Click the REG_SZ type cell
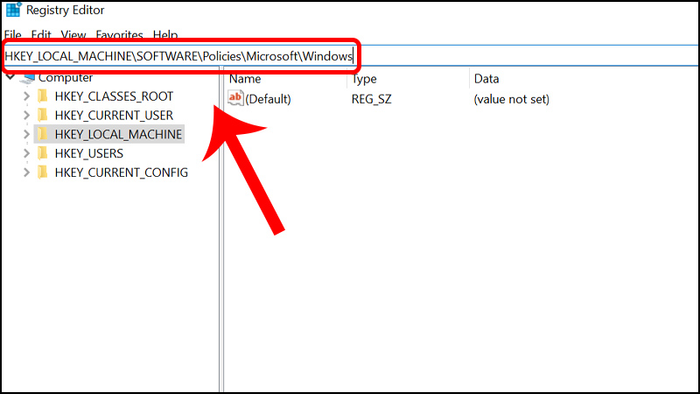The height and width of the screenshot is (394, 700). (x=371, y=99)
